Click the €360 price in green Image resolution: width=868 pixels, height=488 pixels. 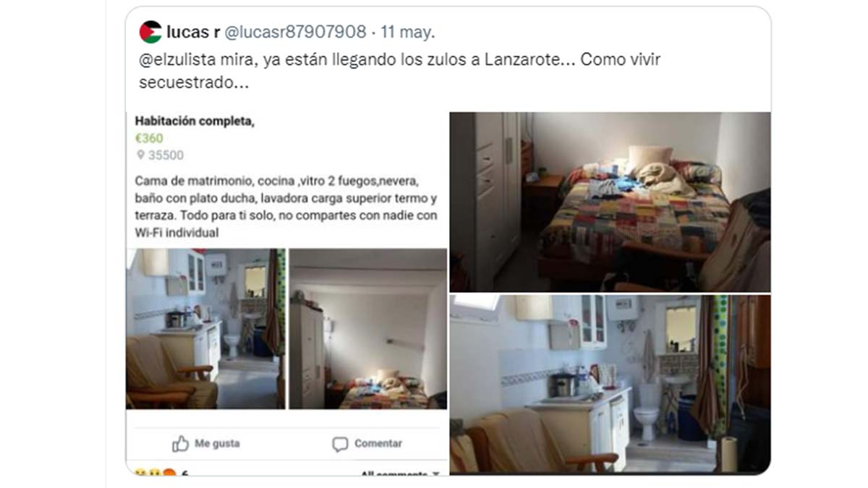coord(149,139)
